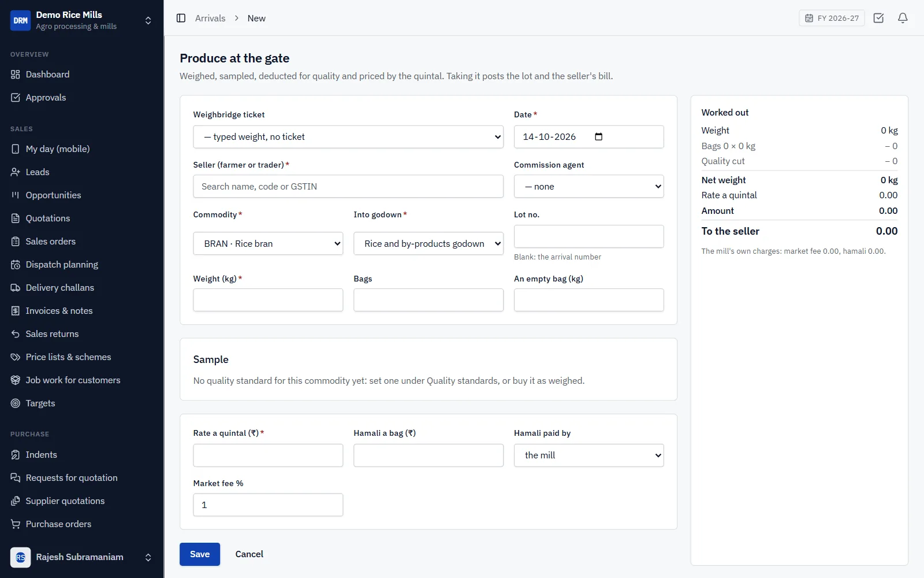
Task: Click the Price lists tag icon
Action: pyautogui.click(x=16, y=357)
